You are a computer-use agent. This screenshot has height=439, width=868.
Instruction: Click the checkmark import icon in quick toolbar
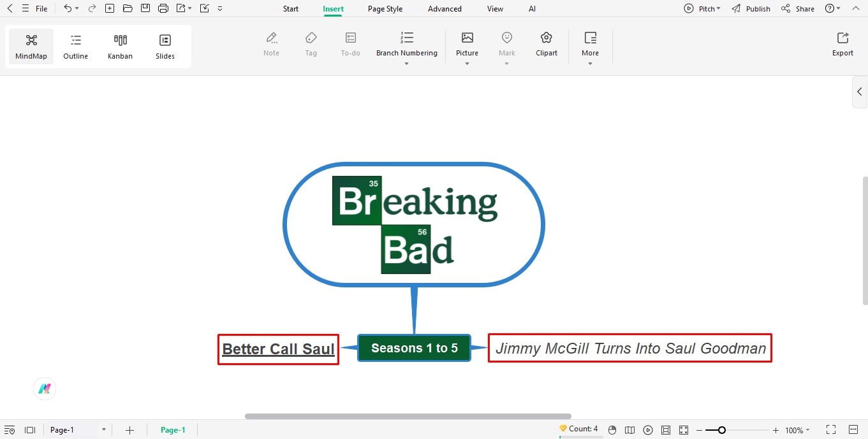204,8
